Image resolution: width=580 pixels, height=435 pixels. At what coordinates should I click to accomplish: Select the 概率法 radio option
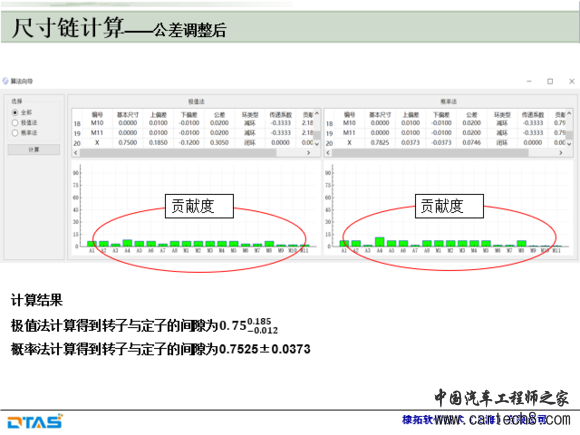[x=15, y=133]
